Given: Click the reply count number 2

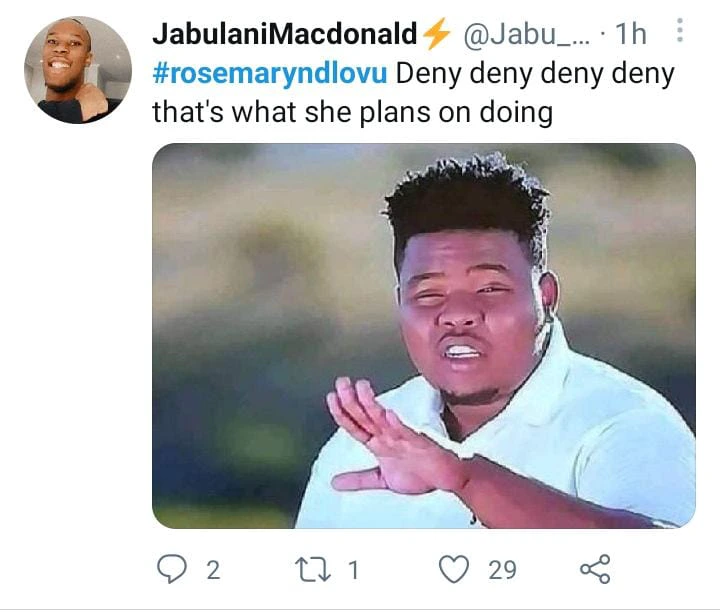Looking at the screenshot, I should [x=213, y=570].
